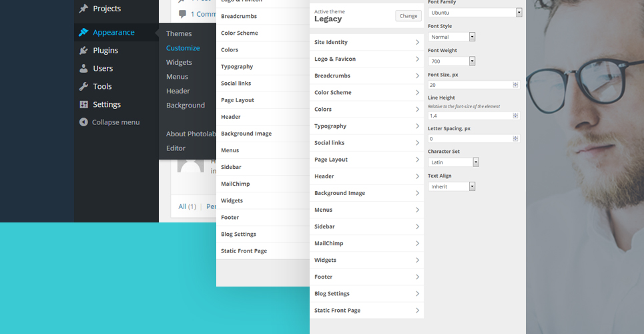644x334 pixels.
Task: Open Sidebar row with chevron in front panel
Action: 366,226
